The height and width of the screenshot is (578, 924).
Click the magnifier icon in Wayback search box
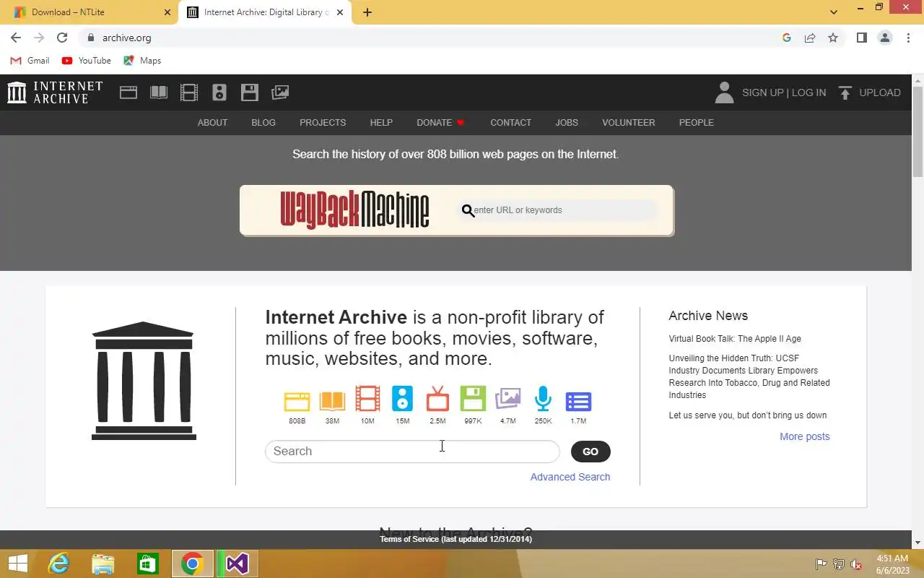(x=468, y=210)
